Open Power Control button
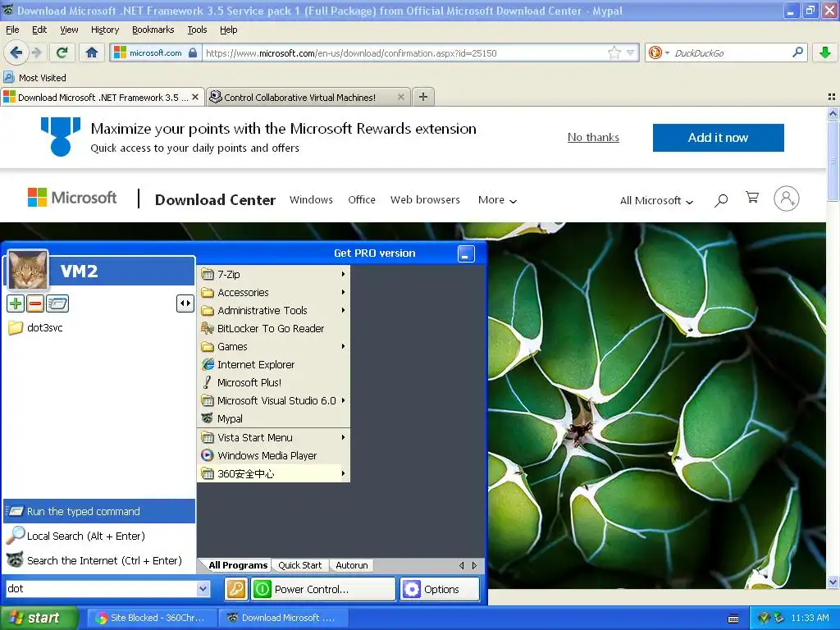The height and width of the screenshot is (630, 840). coord(323,589)
